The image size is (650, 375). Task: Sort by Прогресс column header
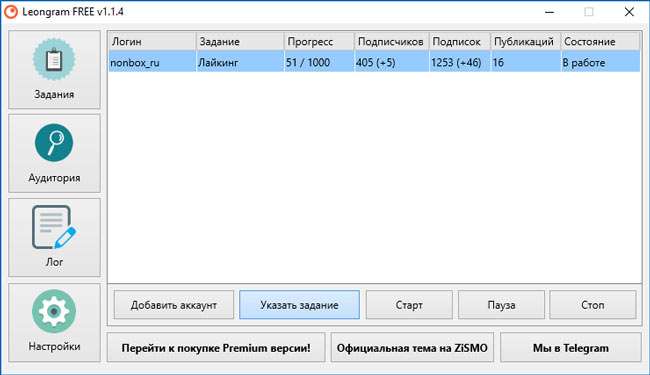319,41
